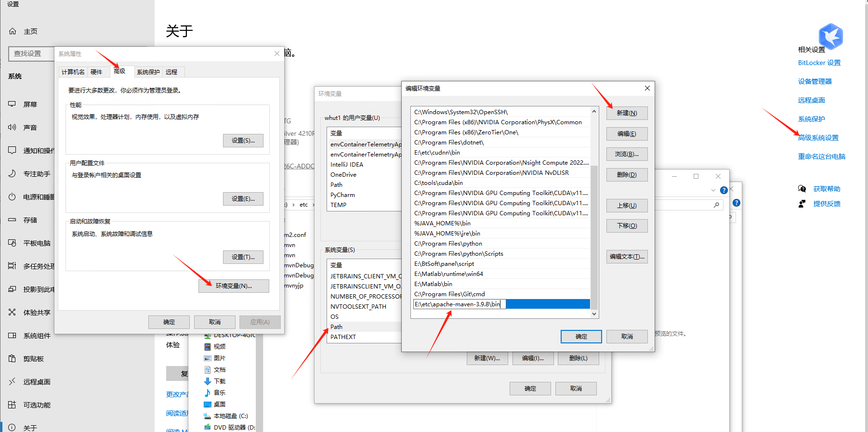Click Rename this PC (重命名这台电脑) link

(821, 157)
